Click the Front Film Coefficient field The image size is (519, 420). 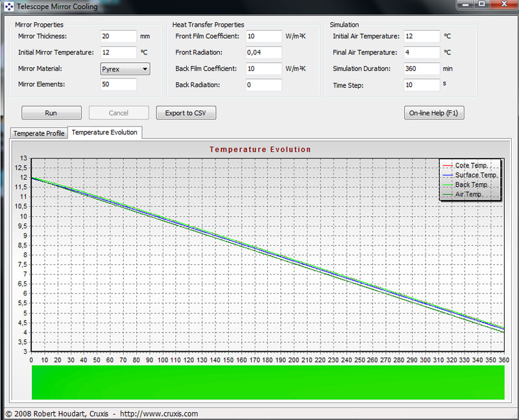[263, 36]
